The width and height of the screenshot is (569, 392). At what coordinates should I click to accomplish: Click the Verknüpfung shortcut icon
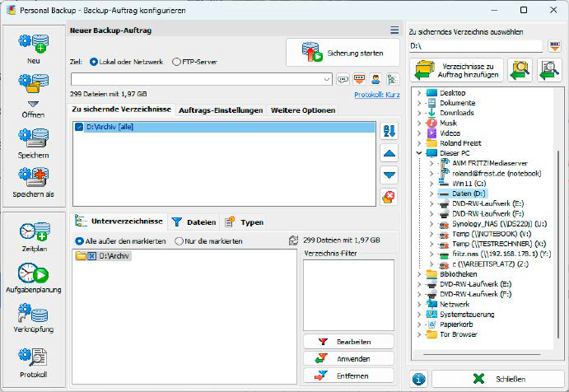point(33,315)
